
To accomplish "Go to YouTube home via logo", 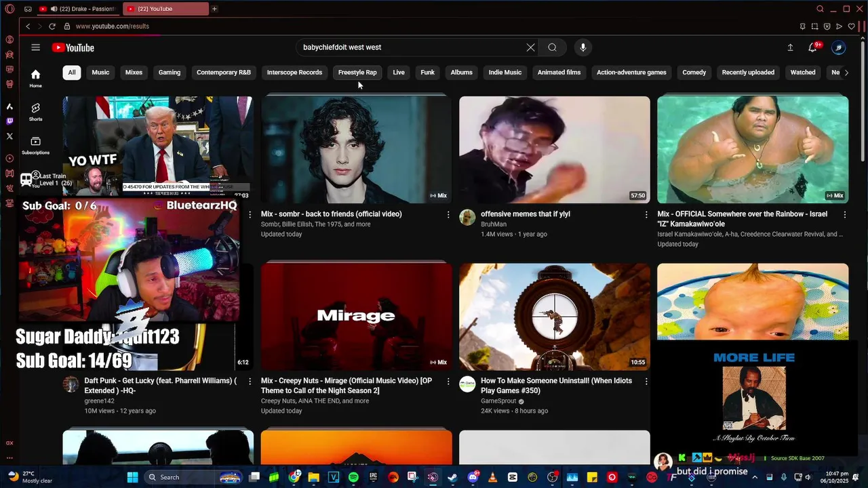I will pyautogui.click(x=73, y=47).
